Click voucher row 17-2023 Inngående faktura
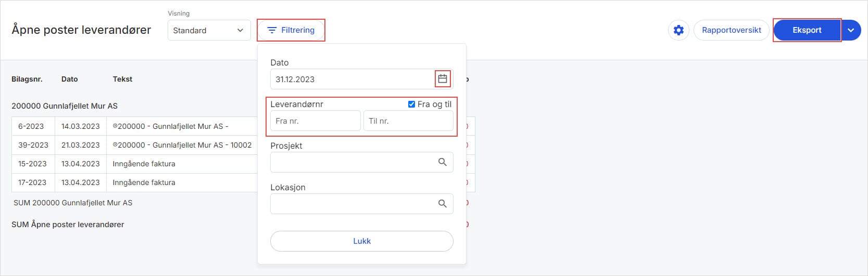Screen dimensions: 868x276 [x=144, y=182]
